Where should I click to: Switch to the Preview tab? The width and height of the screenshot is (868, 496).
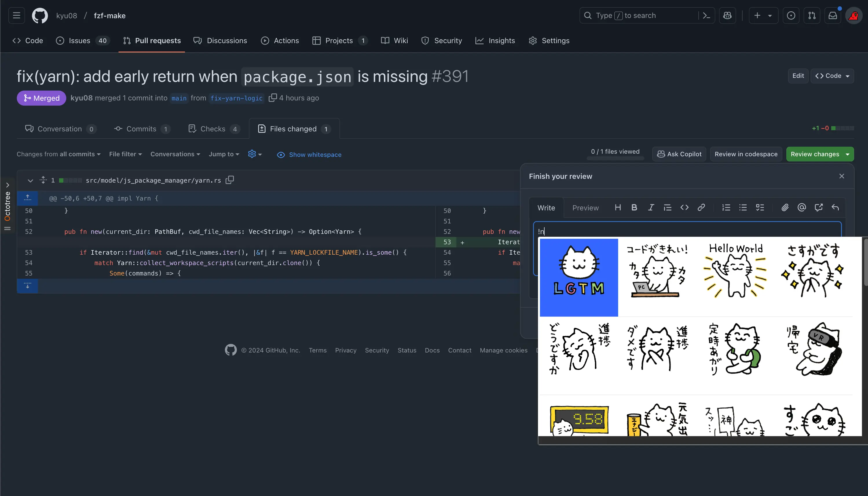(585, 207)
